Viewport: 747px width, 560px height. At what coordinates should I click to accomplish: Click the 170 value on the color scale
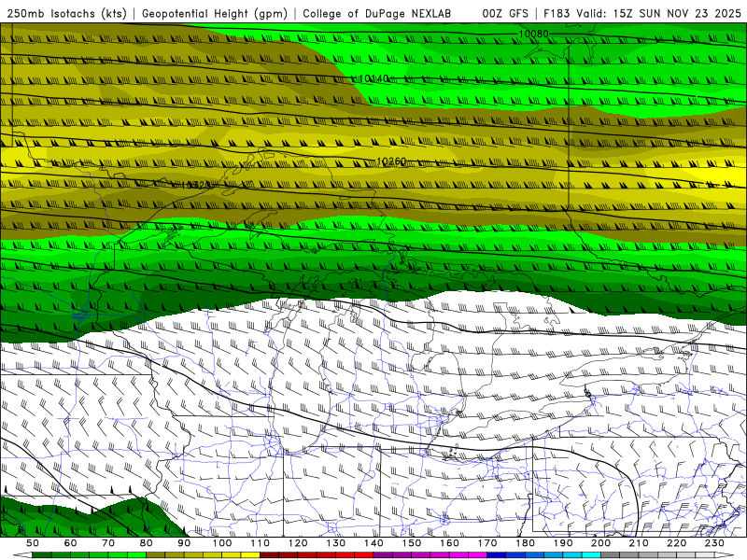point(487,543)
